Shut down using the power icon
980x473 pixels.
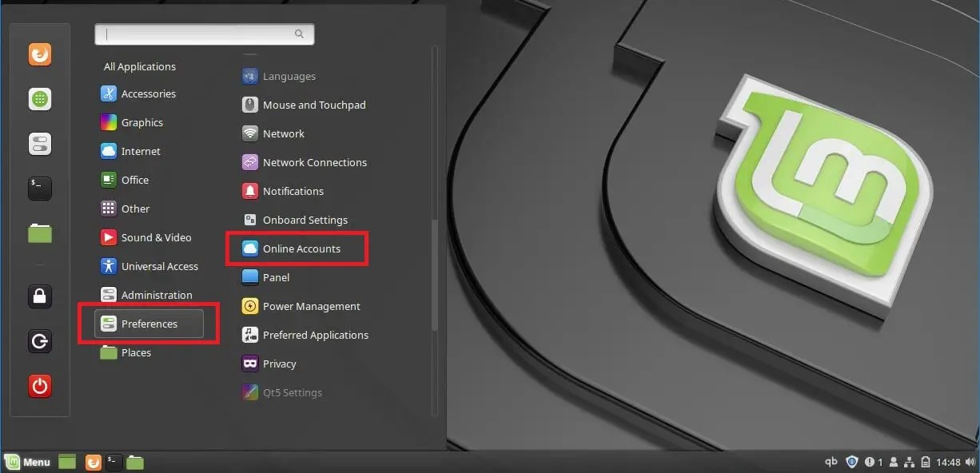[39, 386]
